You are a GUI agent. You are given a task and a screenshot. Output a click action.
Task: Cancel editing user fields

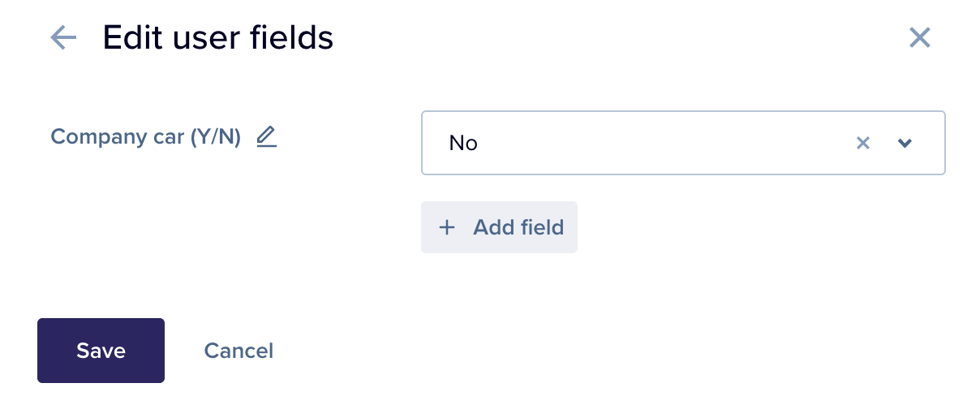[239, 351]
